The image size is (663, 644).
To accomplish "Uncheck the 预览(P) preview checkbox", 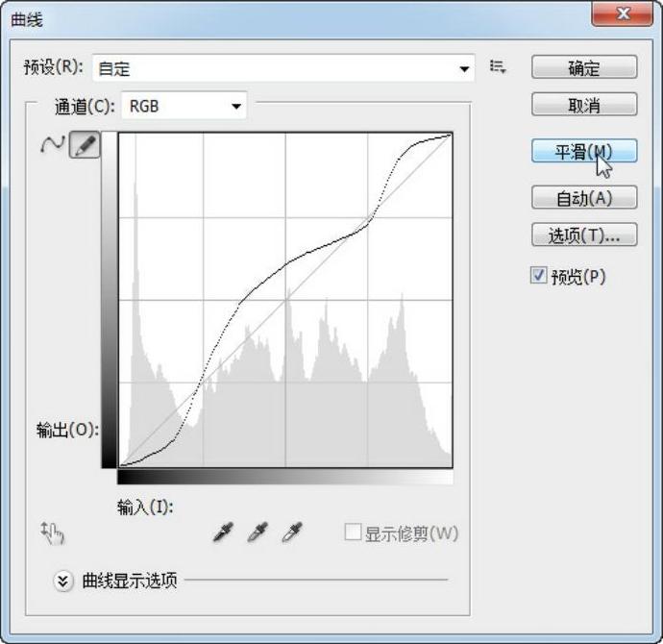I will click(x=539, y=276).
